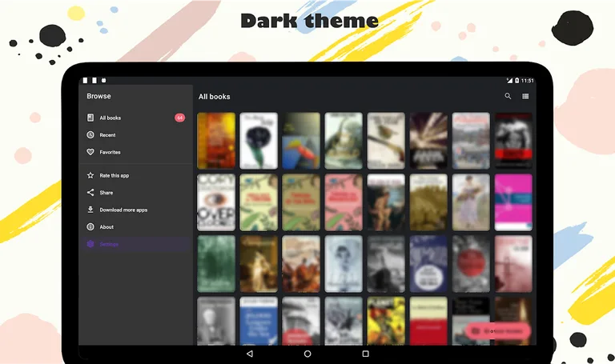This screenshot has width=615, height=364.
Task: Tap the pink floating Browse books button
Action: (x=498, y=331)
